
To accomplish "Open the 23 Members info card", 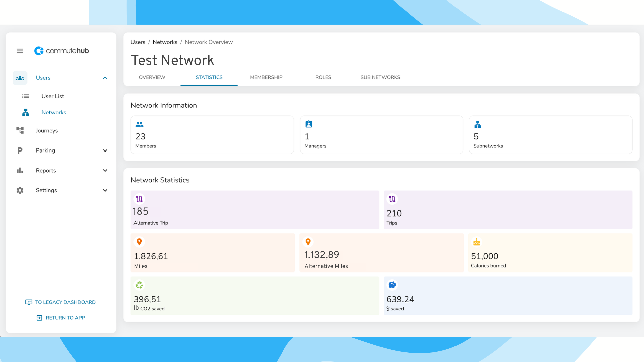I will (212, 135).
